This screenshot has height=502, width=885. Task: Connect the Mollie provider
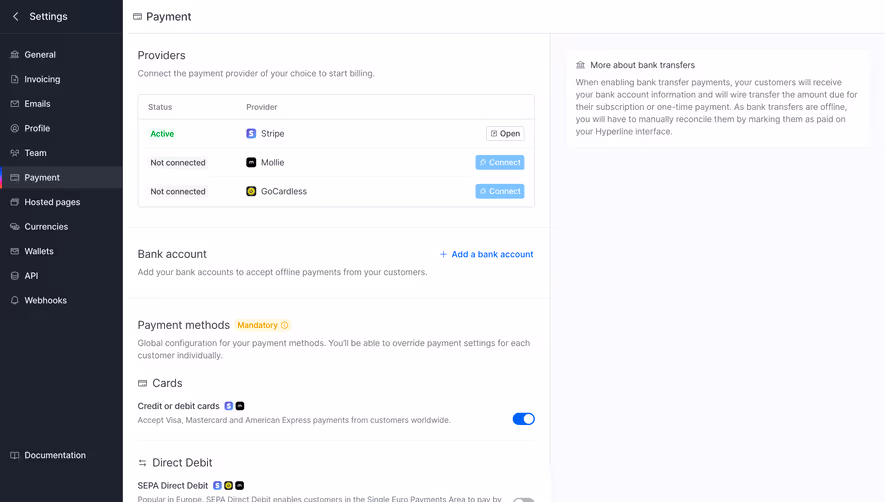[x=500, y=162]
